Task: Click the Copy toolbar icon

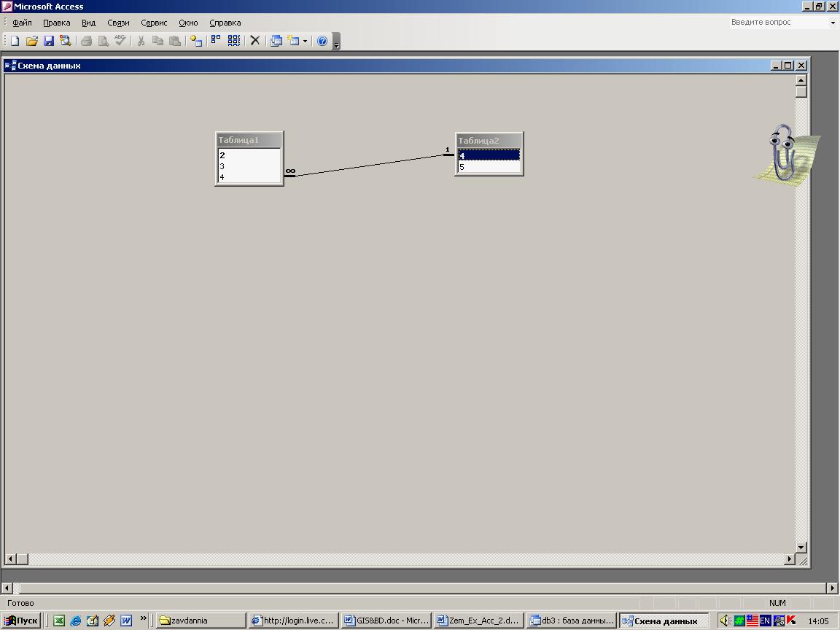Action: [x=157, y=41]
